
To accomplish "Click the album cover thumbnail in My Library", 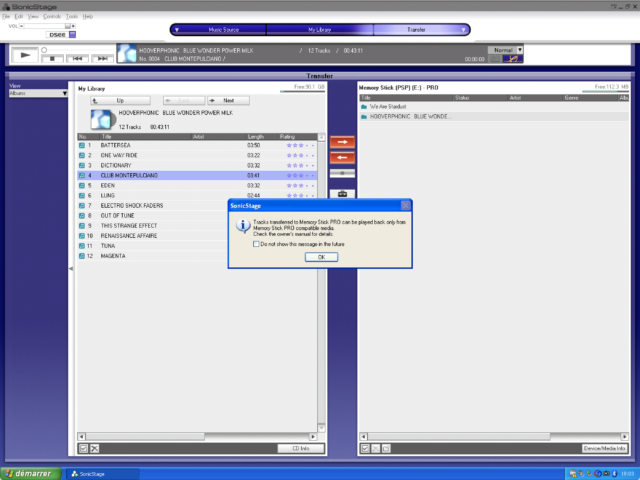I will (x=101, y=120).
